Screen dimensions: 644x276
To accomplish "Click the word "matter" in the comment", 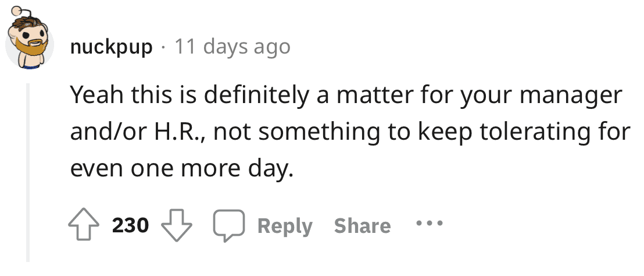I will click(x=372, y=96).
